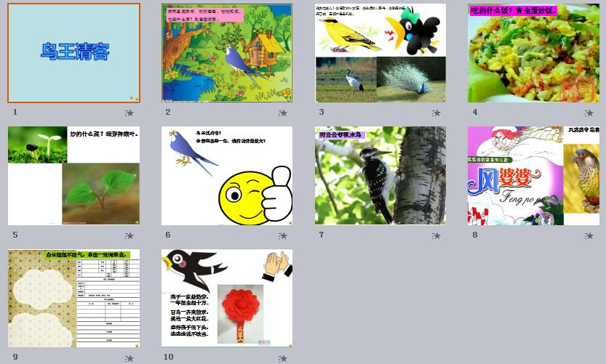Image resolution: width=606 pixels, height=364 pixels.
Task: Open the fried rice slide 4 thumbnail
Action: (x=533, y=53)
